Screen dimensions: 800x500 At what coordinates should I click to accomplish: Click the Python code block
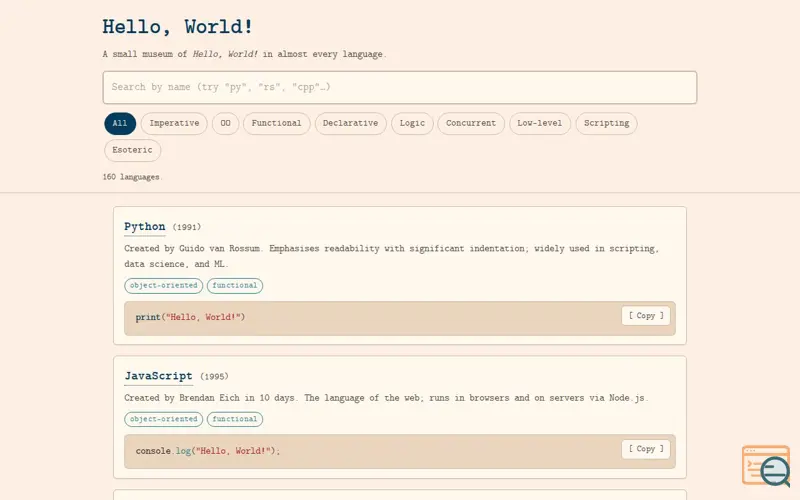399,318
